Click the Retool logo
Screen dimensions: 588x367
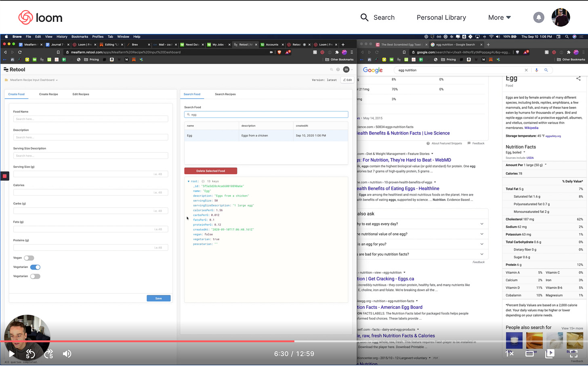tap(15, 70)
